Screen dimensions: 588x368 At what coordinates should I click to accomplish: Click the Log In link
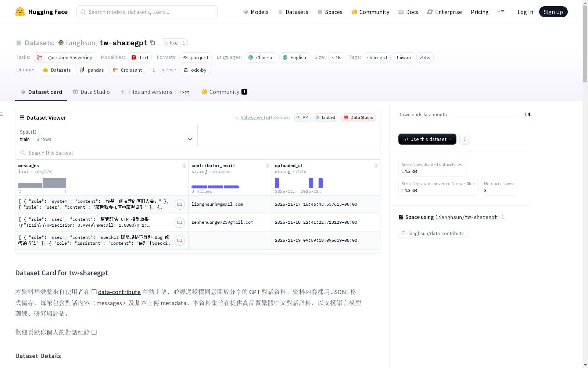(x=525, y=12)
